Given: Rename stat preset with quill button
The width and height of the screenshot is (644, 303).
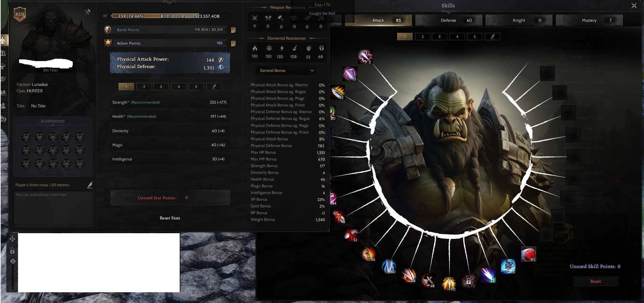Looking at the screenshot, I should pyautogui.click(x=214, y=87).
